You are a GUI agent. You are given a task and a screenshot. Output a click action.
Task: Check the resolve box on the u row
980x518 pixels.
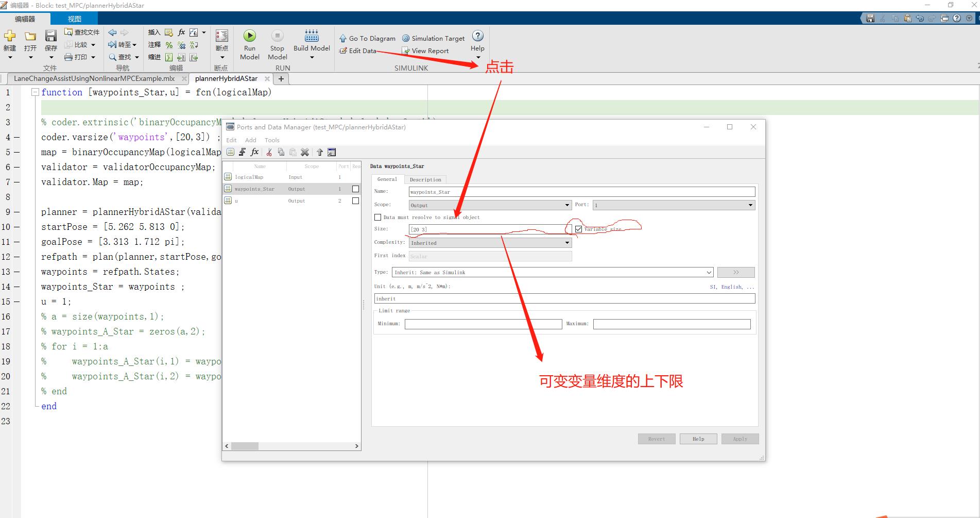355,200
